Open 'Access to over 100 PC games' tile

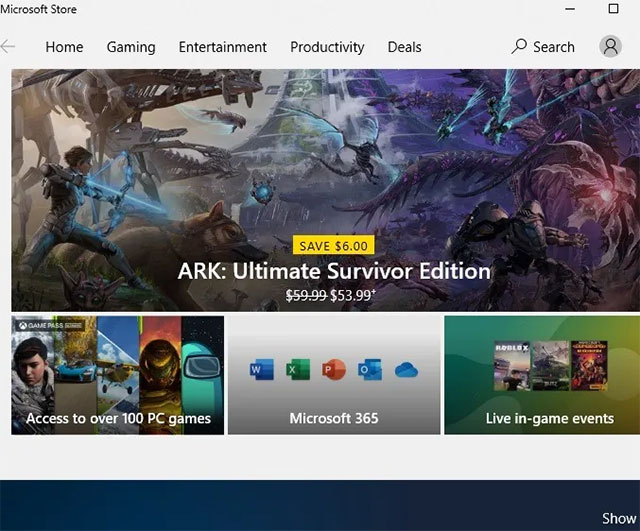(x=118, y=375)
